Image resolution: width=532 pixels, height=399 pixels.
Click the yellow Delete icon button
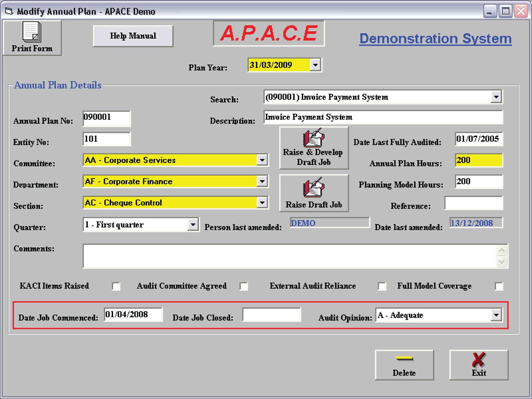click(x=404, y=359)
